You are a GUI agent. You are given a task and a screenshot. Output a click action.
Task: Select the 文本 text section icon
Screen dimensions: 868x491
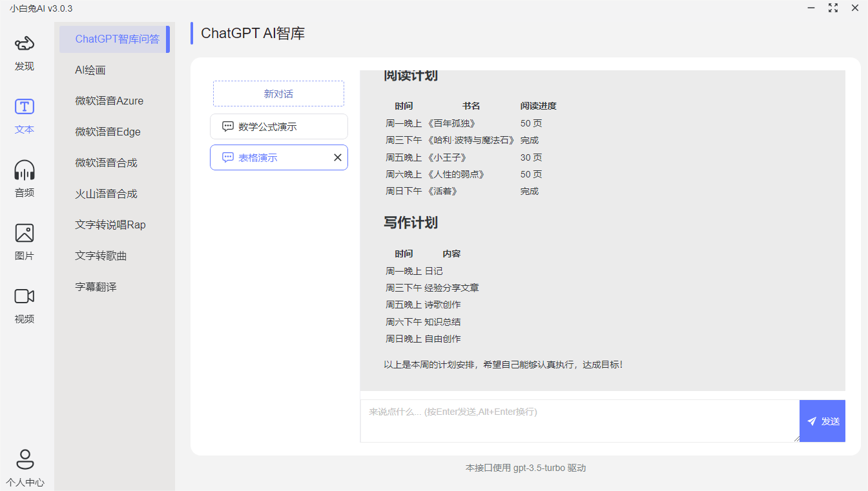point(25,107)
